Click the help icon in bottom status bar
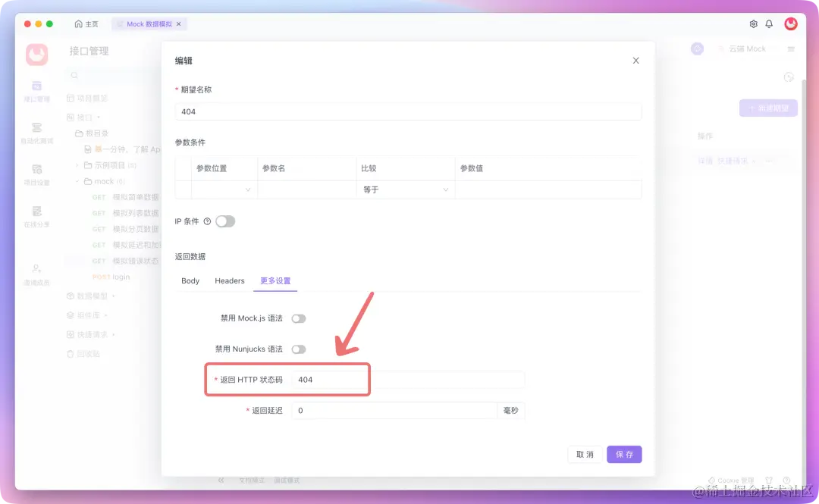Image resolution: width=819 pixels, height=504 pixels. pos(786,480)
